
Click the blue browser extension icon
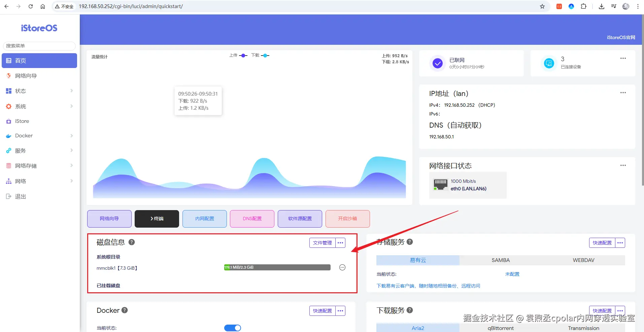coord(571,6)
